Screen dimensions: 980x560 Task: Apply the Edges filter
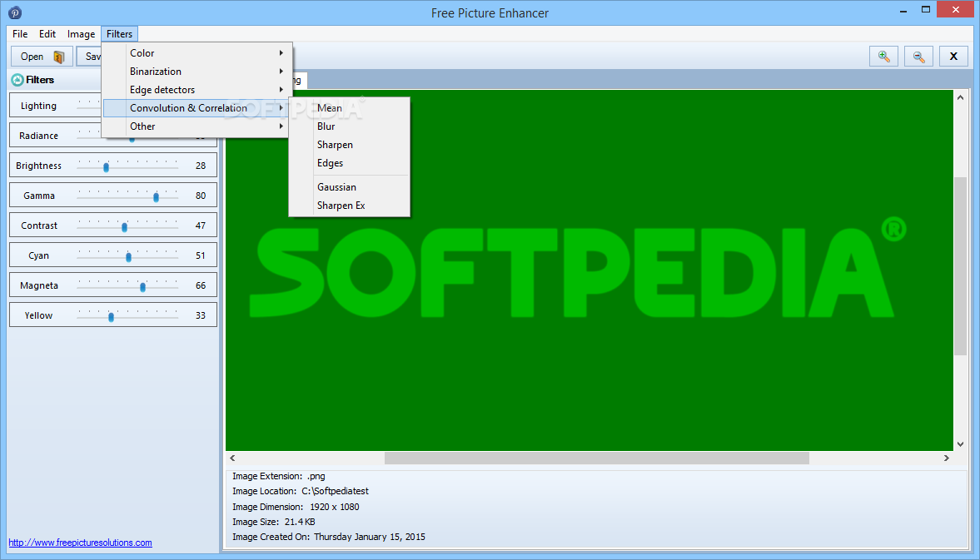pyautogui.click(x=349, y=163)
